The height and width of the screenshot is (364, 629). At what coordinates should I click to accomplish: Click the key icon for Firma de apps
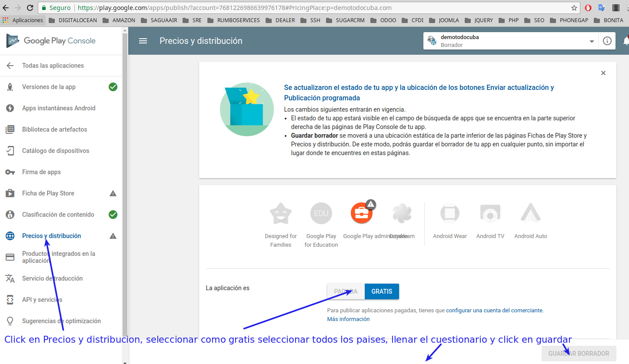[x=10, y=172]
